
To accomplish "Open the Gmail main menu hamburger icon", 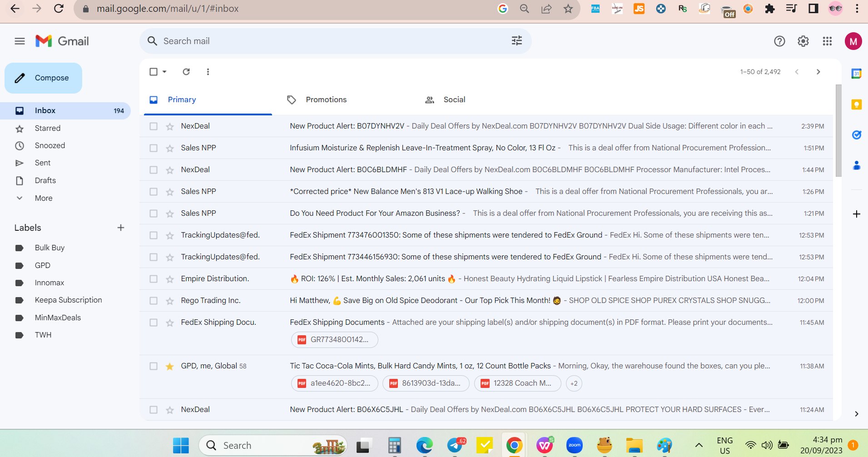I will click(x=20, y=41).
